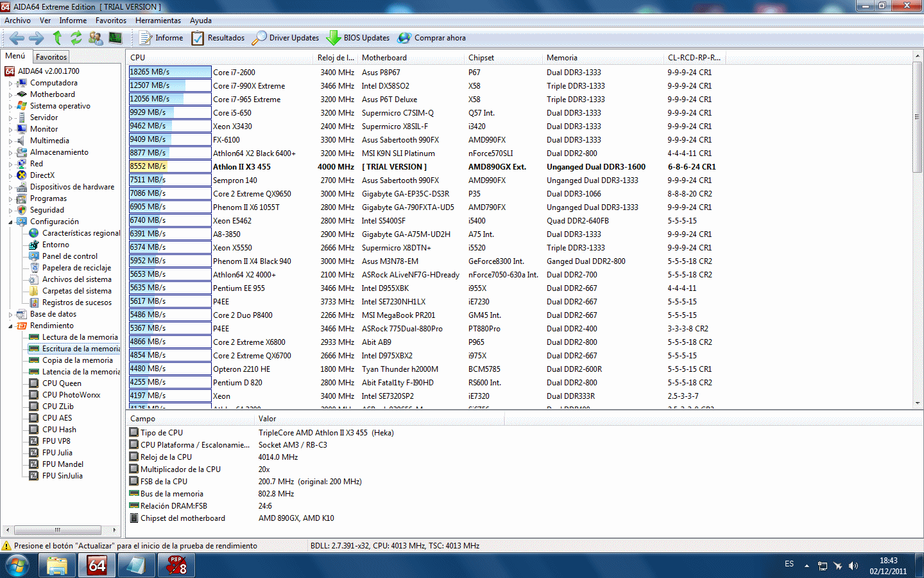
Task: Select the CPU AES benchmark
Action: click(x=57, y=418)
